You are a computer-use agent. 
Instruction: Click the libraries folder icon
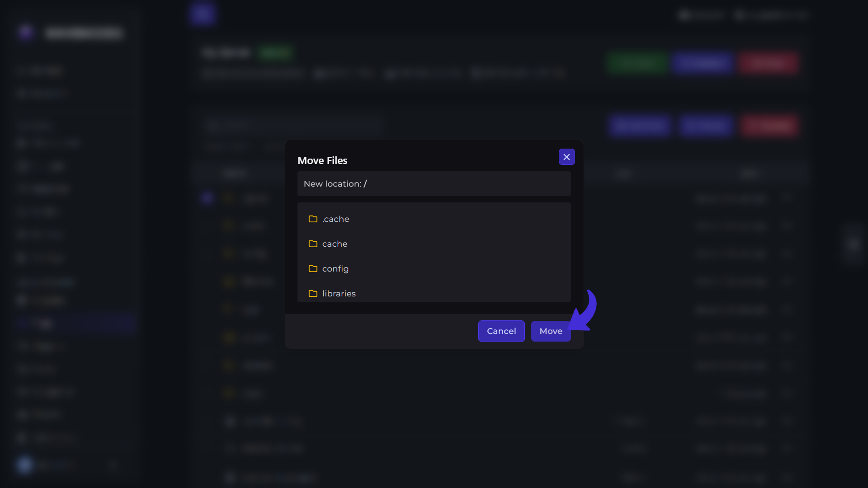tap(313, 293)
